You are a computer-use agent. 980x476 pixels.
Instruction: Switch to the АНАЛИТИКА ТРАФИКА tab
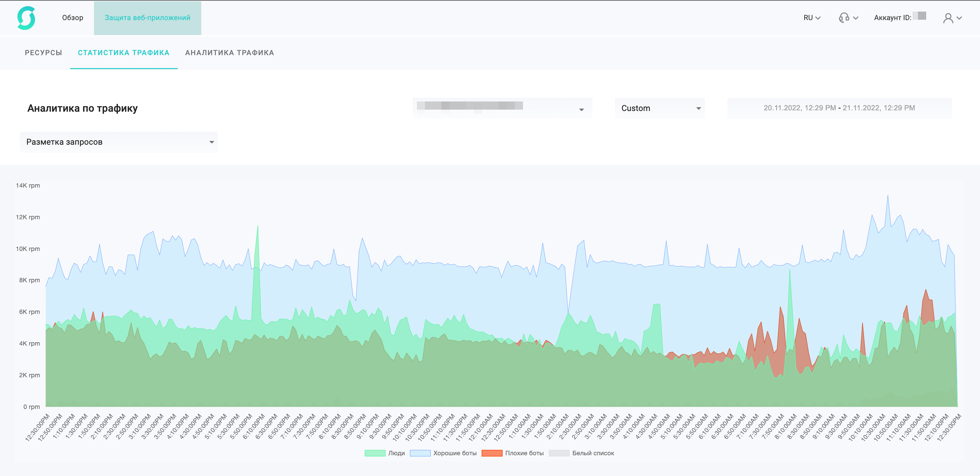[x=230, y=52]
